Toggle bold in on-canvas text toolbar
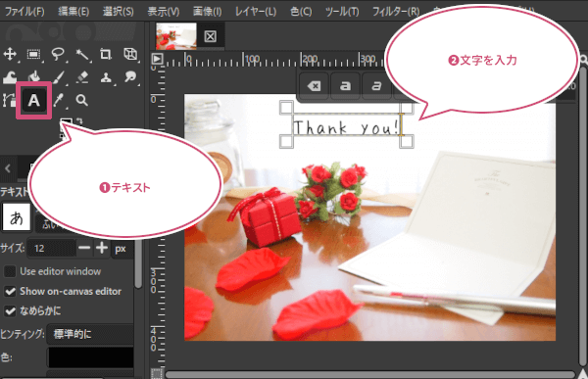This screenshot has height=379, width=588. coord(345,86)
